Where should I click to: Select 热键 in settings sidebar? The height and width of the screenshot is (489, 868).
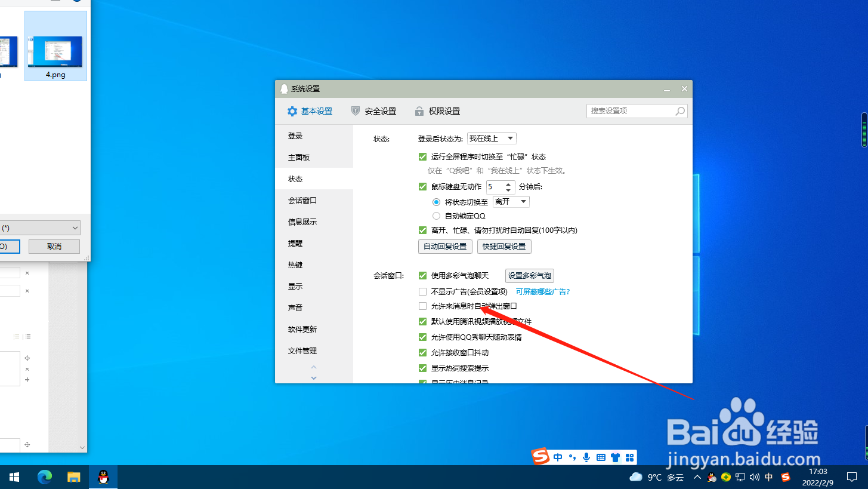(314, 265)
